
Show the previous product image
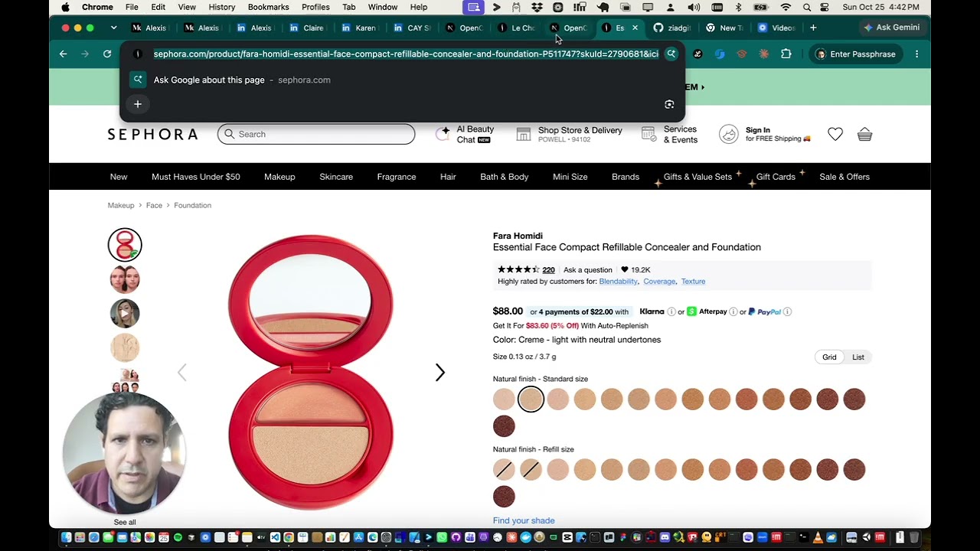pyautogui.click(x=181, y=373)
